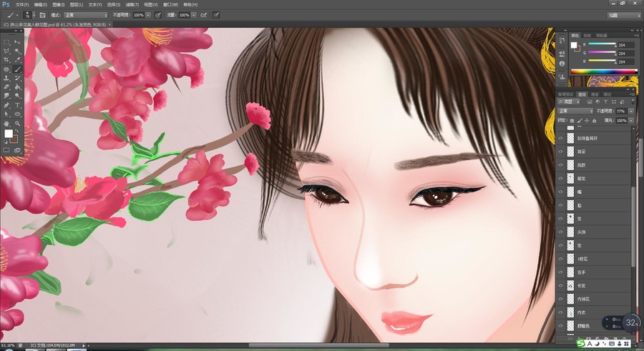Select the Path Selection tool
The image size is (644, 351).
[x=6, y=114]
